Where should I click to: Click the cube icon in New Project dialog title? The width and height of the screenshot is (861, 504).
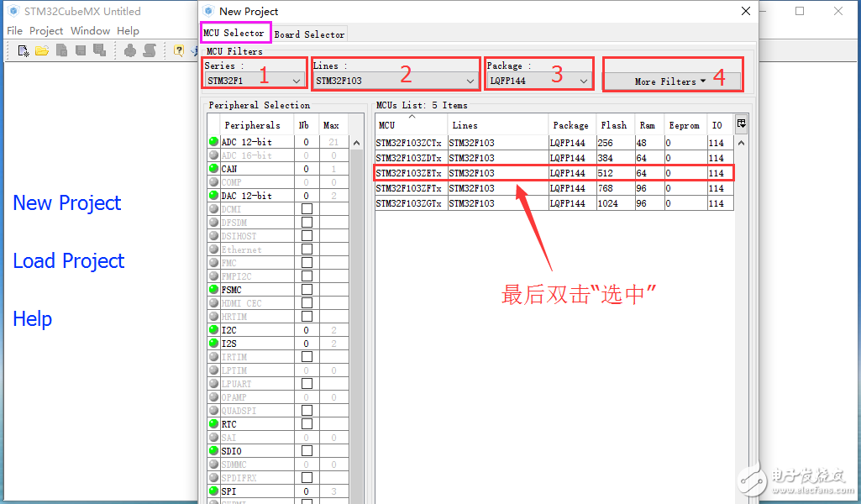pyautogui.click(x=208, y=11)
